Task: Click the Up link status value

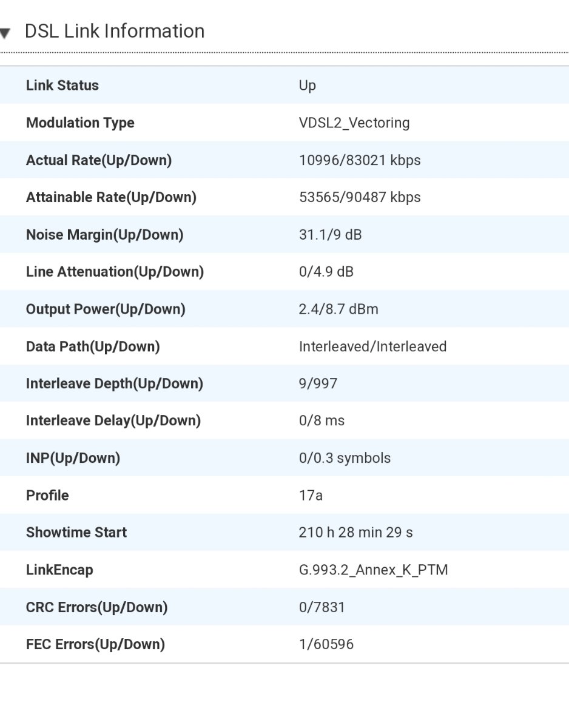Action: coord(308,86)
